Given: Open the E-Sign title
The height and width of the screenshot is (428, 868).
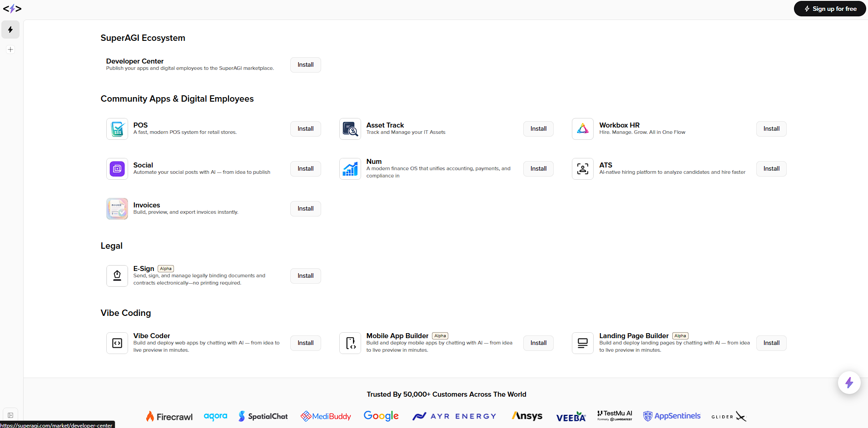Looking at the screenshot, I should tap(144, 269).
